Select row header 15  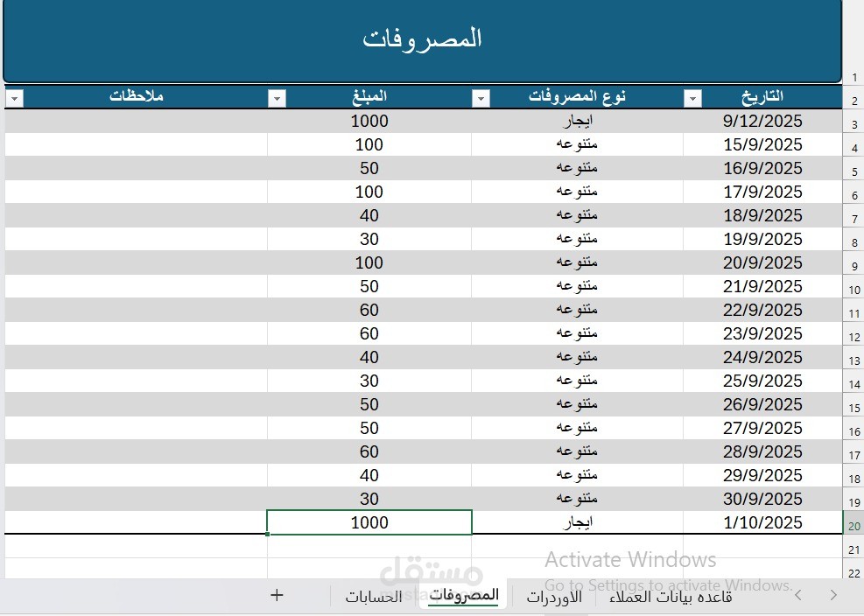853,404
